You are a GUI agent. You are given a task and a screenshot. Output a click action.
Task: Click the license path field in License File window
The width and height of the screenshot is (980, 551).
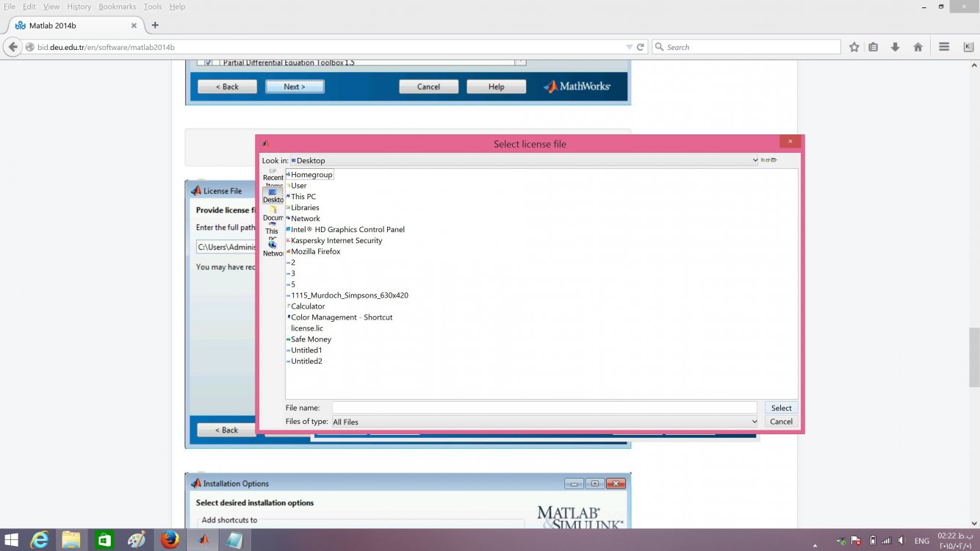point(226,247)
